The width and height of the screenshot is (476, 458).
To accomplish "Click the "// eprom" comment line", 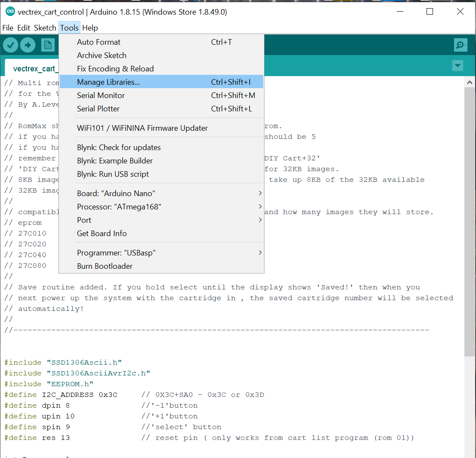I will [23, 223].
